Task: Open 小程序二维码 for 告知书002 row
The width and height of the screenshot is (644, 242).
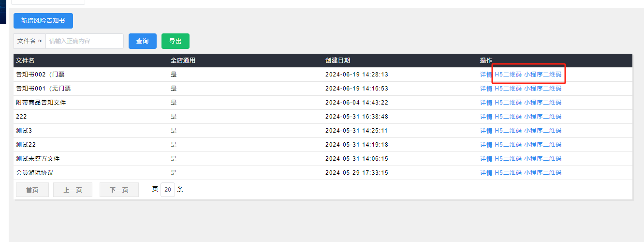Action: point(542,75)
